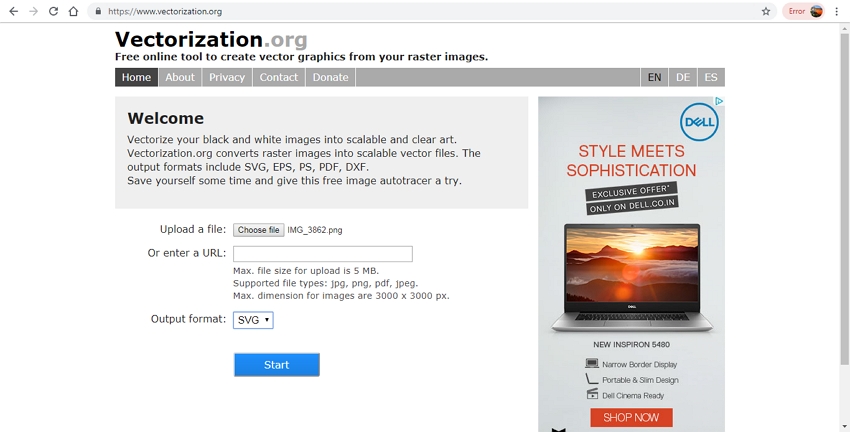850x432 pixels.
Task: Open the Contact menu item
Action: tap(279, 77)
